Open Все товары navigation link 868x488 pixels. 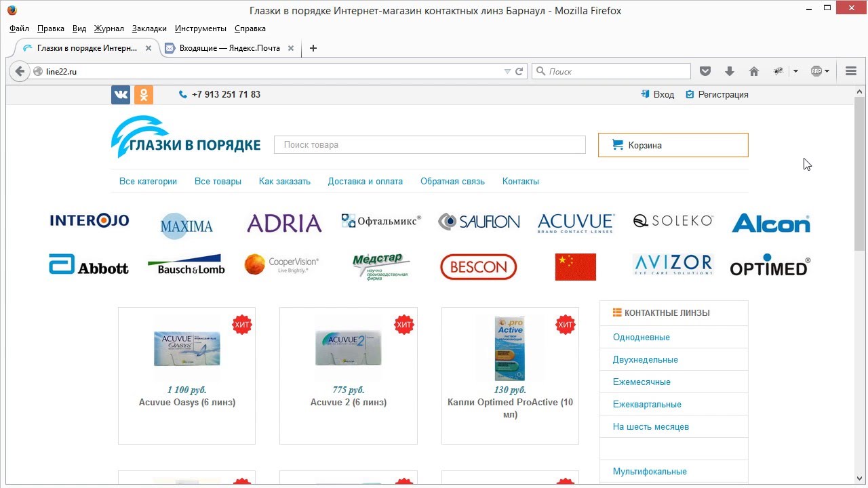click(218, 181)
